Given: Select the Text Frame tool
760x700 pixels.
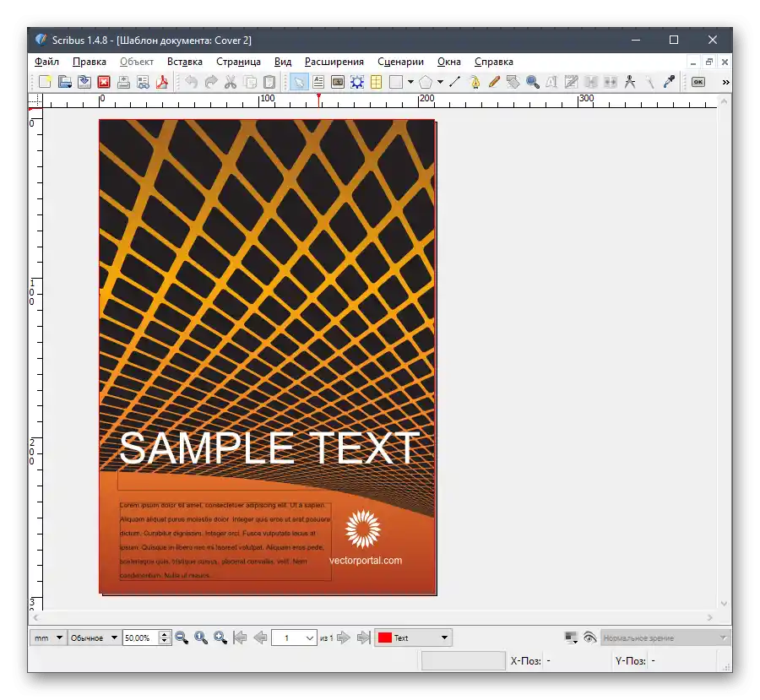Looking at the screenshot, I should point(318,82).
